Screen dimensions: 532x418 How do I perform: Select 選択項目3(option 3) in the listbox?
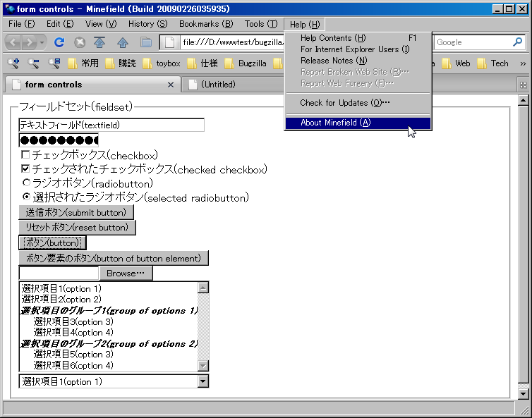[109, 321]
